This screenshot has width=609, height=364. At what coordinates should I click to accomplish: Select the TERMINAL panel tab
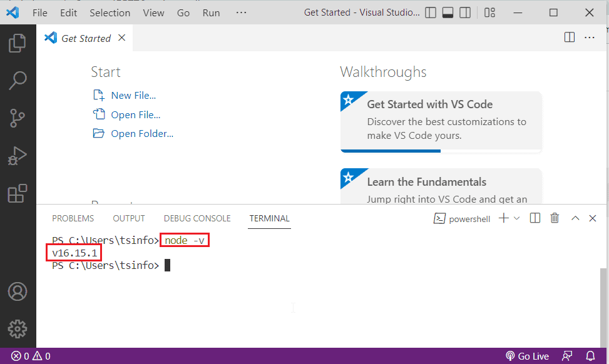pos(270,218)
